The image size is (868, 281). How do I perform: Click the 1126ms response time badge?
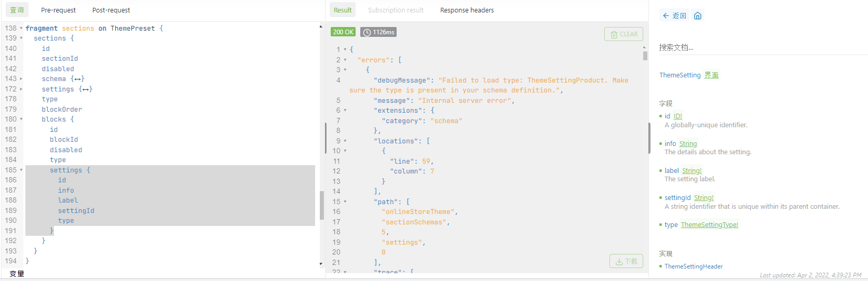379,32
